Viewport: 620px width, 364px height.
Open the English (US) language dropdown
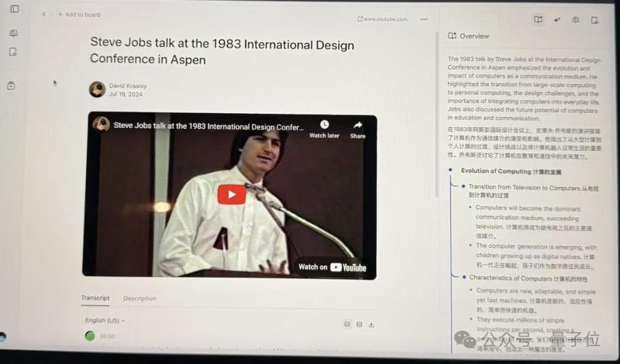click(x=105, y=321)
